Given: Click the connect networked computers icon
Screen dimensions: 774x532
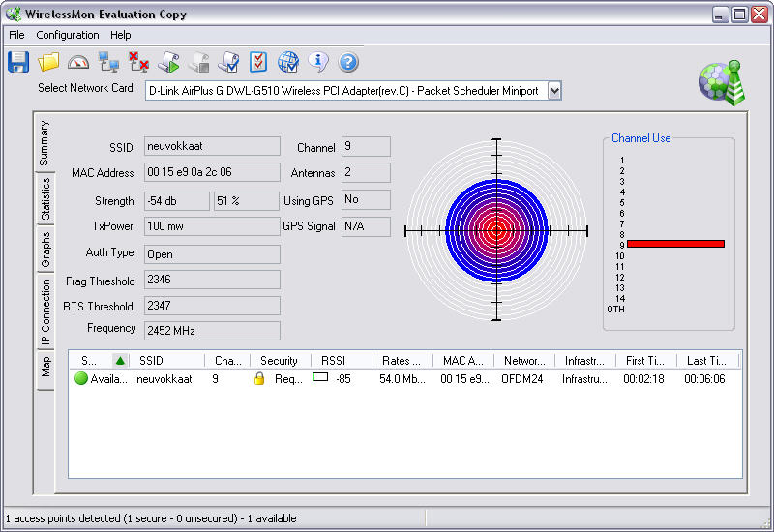Looking at the screenshot, I should coord(108,62).
